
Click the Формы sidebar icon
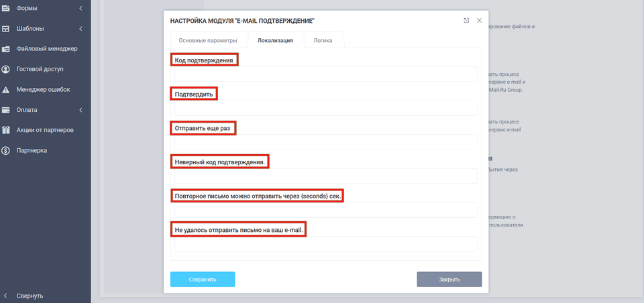click(6, 8)
